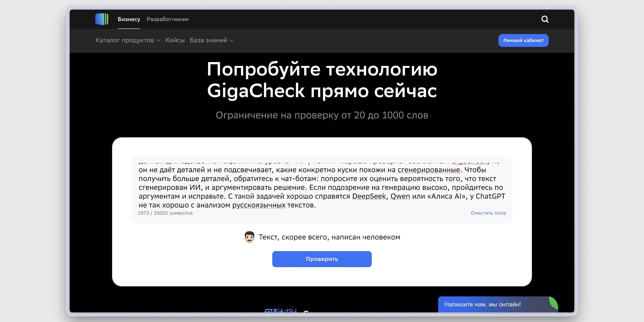Click the underlined word DeepSeek in the text
Screen dimensions: 644x322
pyautogui.click(x=370, y=196)
